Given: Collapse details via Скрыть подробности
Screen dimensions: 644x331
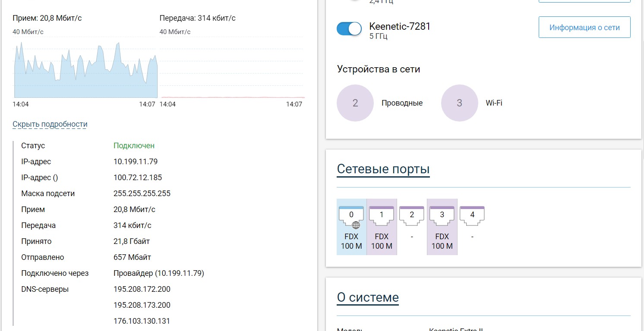Looking at the screenshot, I should coord(50,124).
